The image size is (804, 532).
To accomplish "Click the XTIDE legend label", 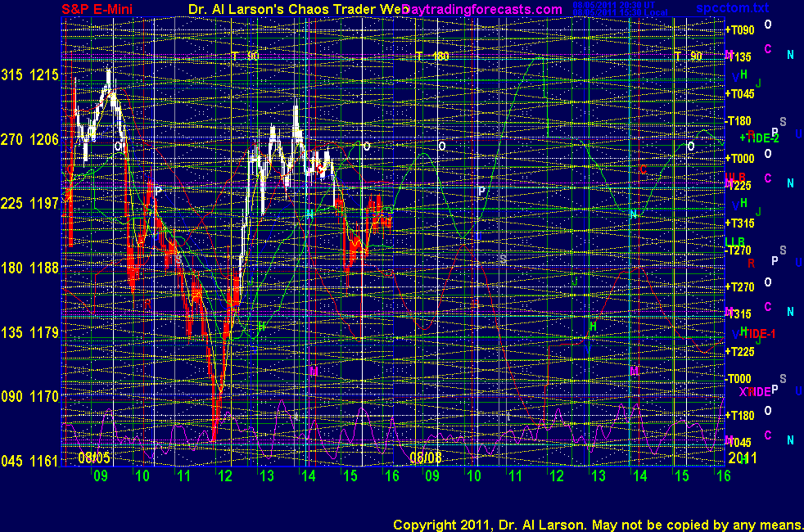I will [756, 392].
